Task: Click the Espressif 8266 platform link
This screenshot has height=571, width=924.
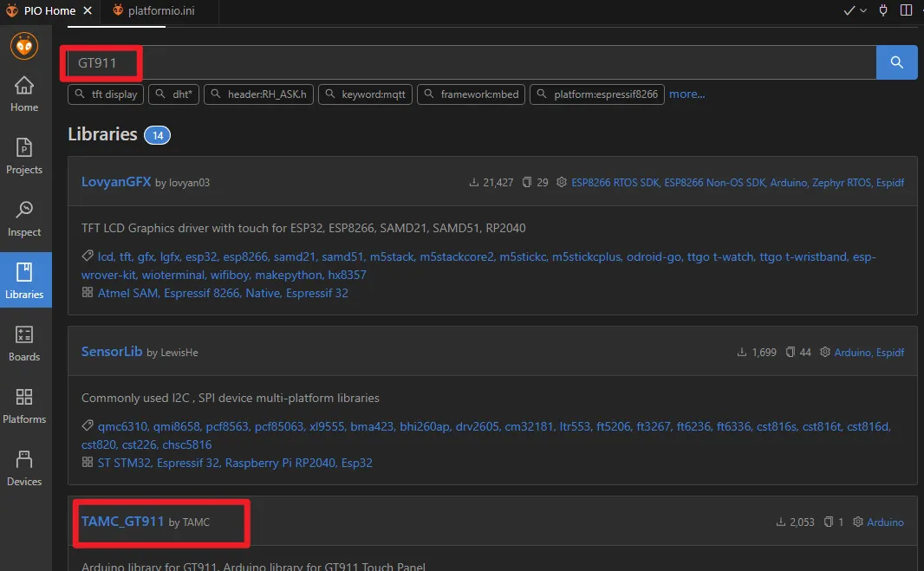Action: [202, 293]
